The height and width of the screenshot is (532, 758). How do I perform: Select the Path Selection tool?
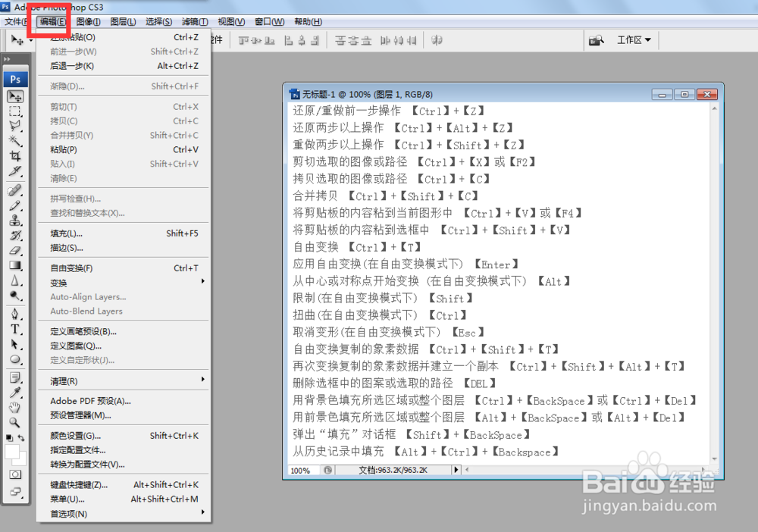15,344
